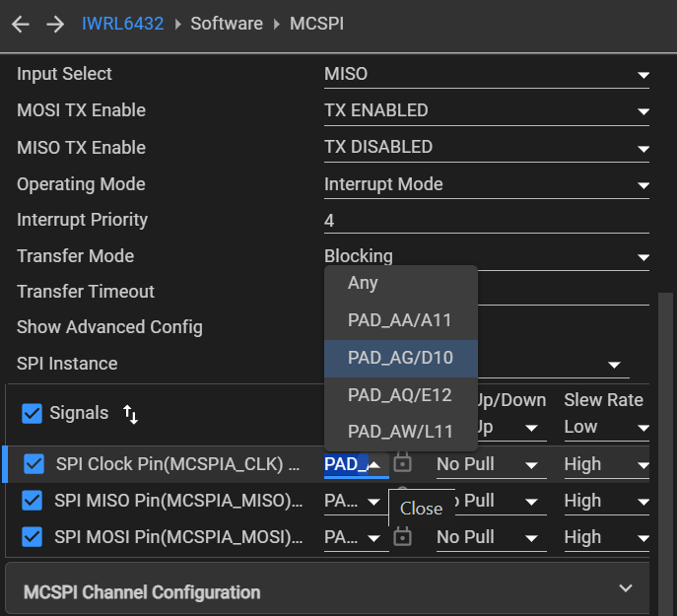Click the Signals sort arrows icon

[130, 414]
